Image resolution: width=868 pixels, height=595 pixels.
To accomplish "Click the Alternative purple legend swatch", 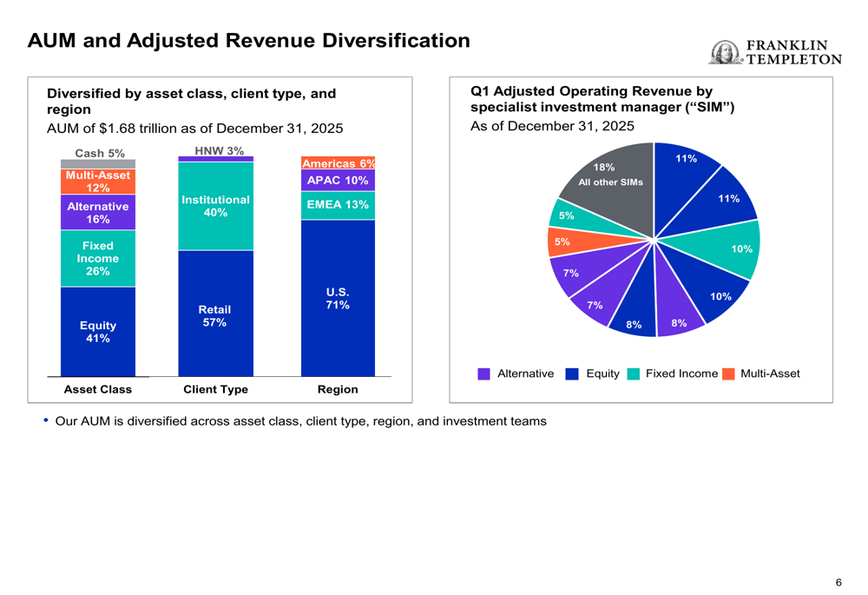I will coord(483,374).
